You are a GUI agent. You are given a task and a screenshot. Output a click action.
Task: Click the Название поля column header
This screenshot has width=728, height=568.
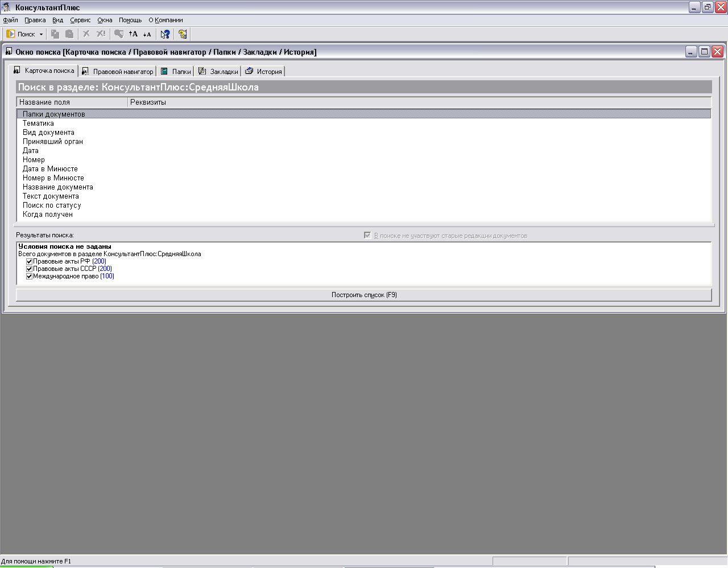[72, 102]
